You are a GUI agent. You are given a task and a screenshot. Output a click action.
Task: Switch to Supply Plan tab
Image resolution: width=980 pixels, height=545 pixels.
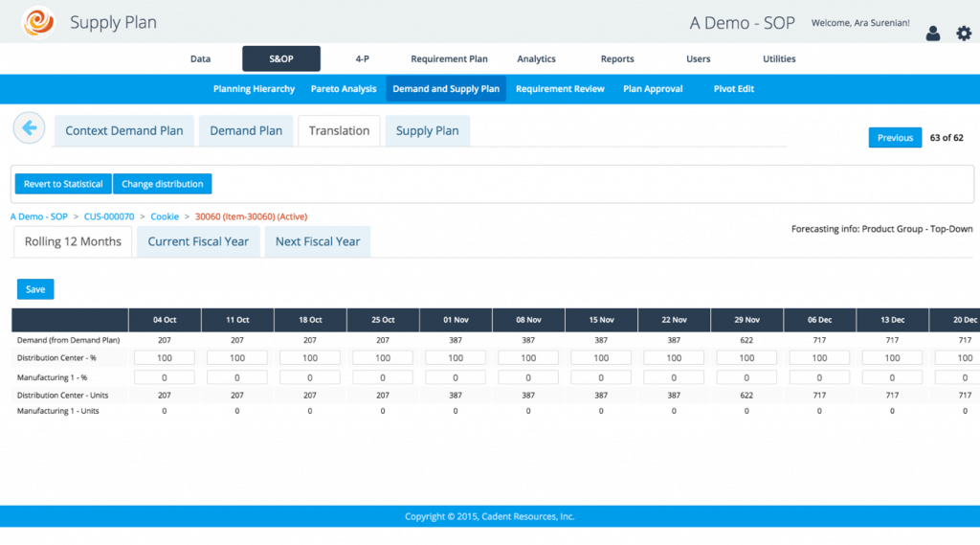click(428, 131)
